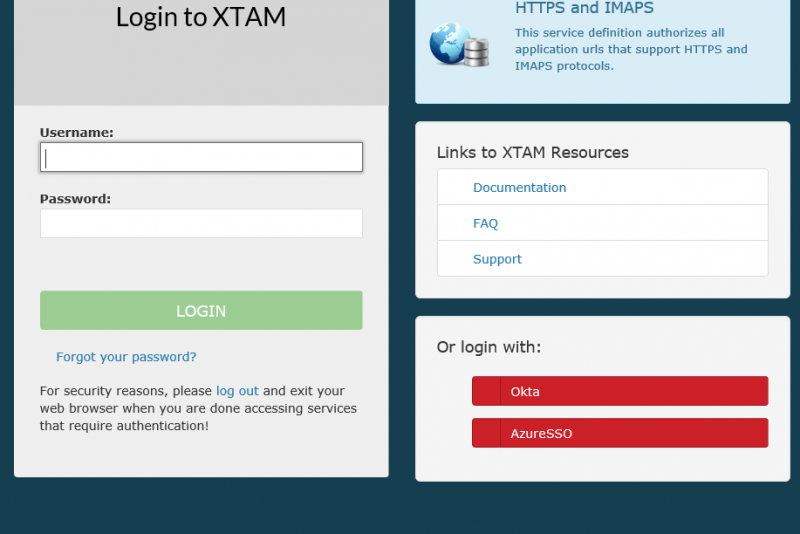Open the Forgot your password link
The height and width of the screenshot is (534, 800).
[x=126, y=357]
